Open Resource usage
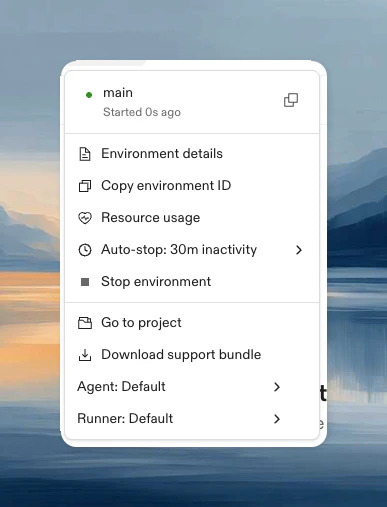 pos(192,218)
